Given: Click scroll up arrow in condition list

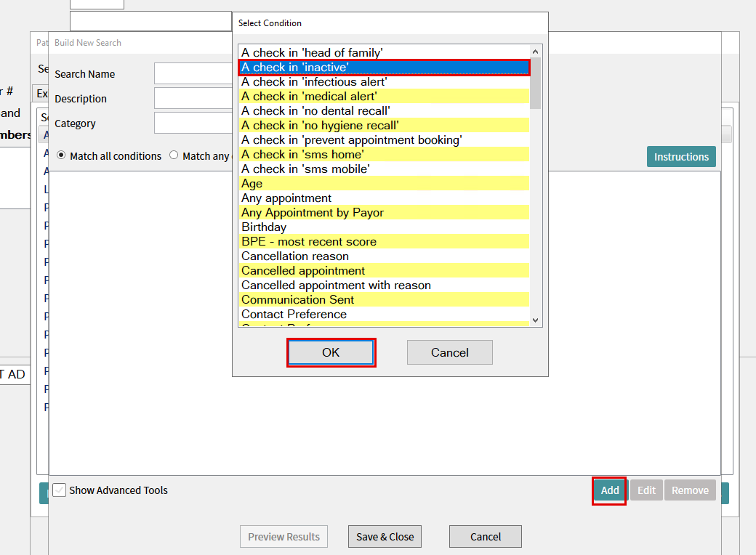Looking at the screenshot, I should coord(535,52).
